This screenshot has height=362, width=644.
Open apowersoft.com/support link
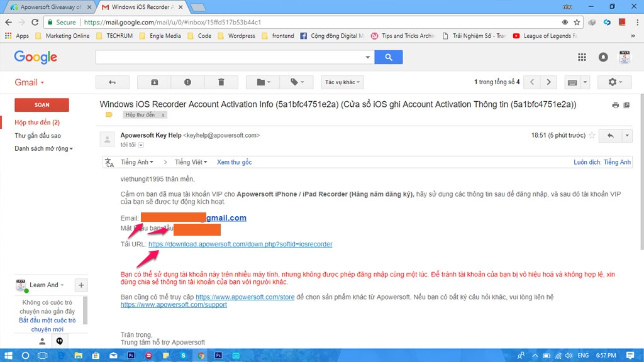click(x=174, y=305)
